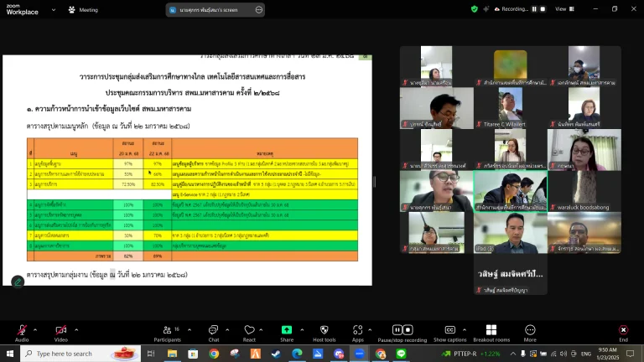Click the annotation pencil on shared screen
Viewport: 644px width, 362px height.
pos(17,282)
